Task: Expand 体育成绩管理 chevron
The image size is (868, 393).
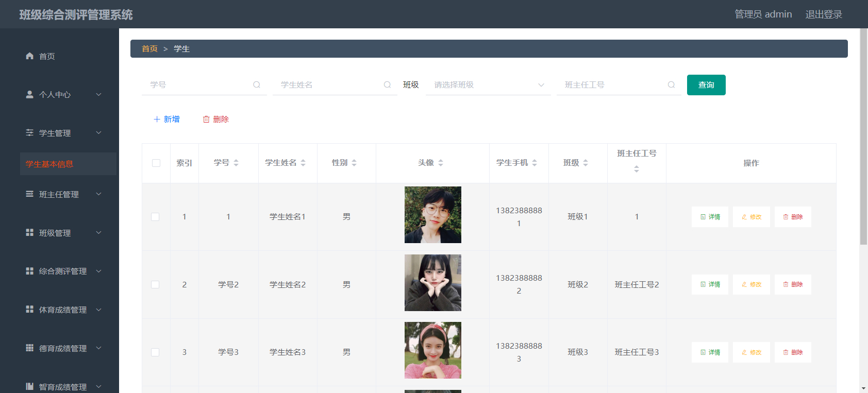Action: click(98, 309)
